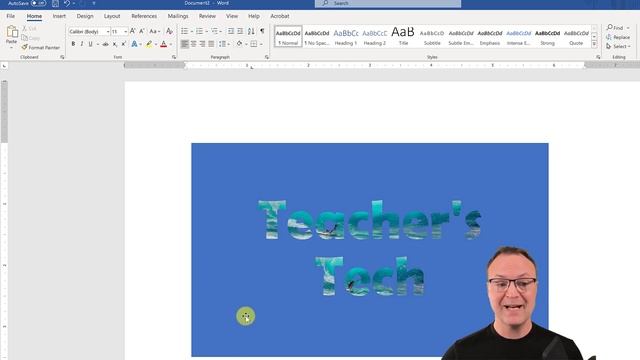This screenshot has height=360, width=640.
Task: Switch to the Review tab
Action: [207, 16]
